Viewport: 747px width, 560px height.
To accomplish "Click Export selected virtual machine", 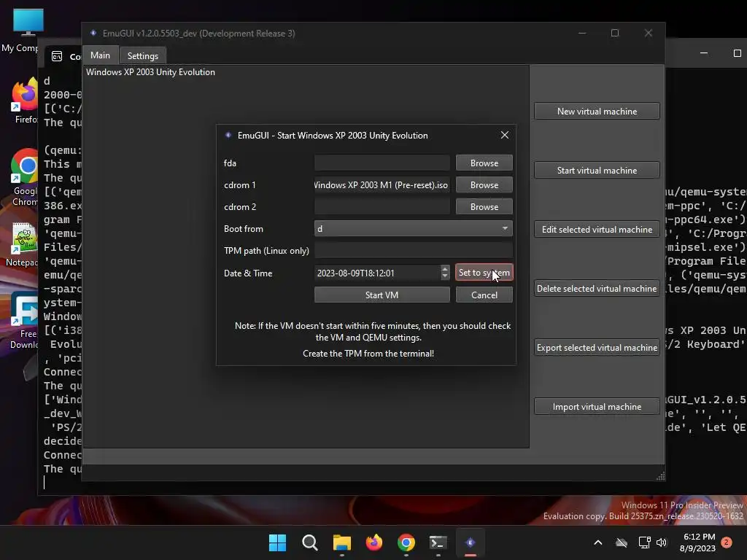I will click(597, 347).
